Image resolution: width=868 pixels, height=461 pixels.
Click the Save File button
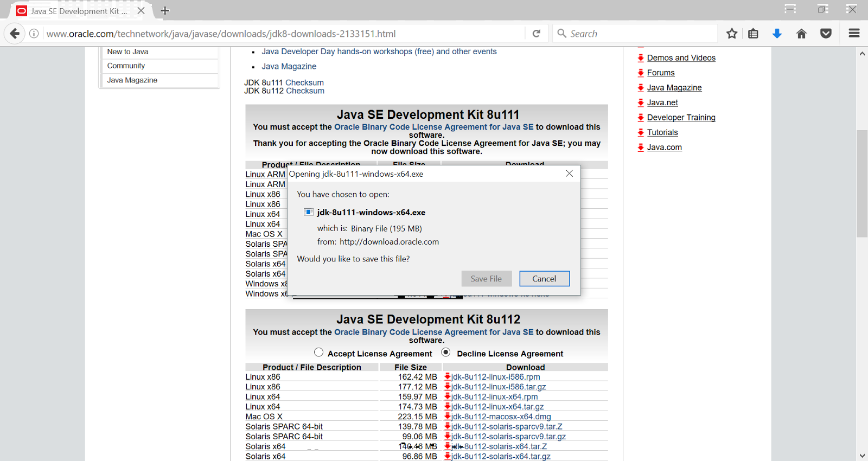[486, 279]
